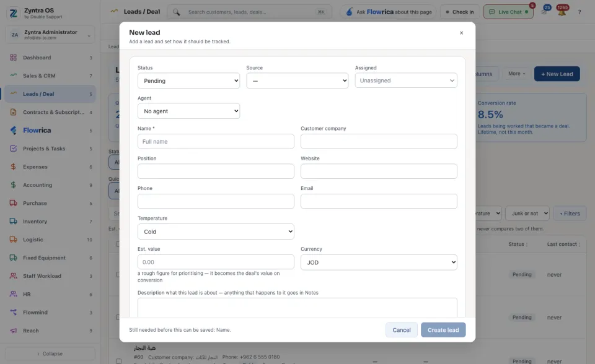Click the Cancel button
Image resolution: width=595 pixels, height=364 pixels.
(x=402, y=330)
